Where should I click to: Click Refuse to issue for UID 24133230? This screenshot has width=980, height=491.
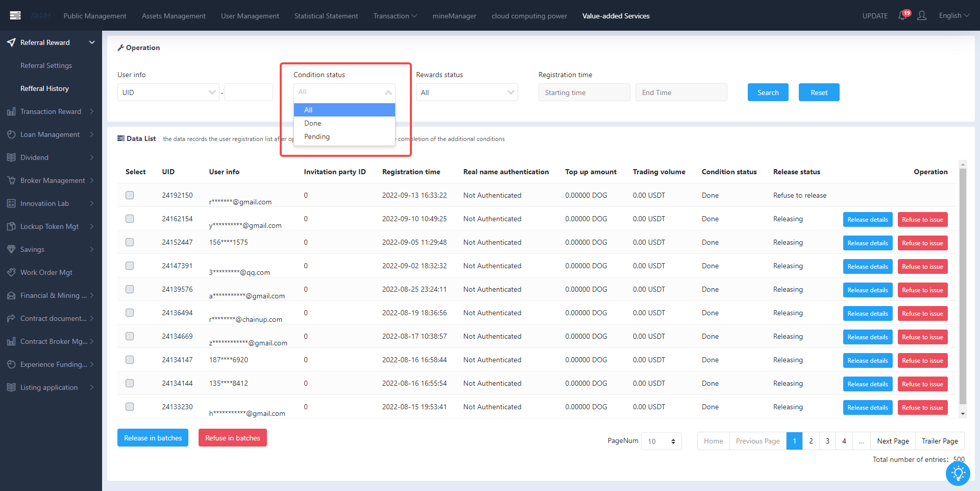pos(922,408)
